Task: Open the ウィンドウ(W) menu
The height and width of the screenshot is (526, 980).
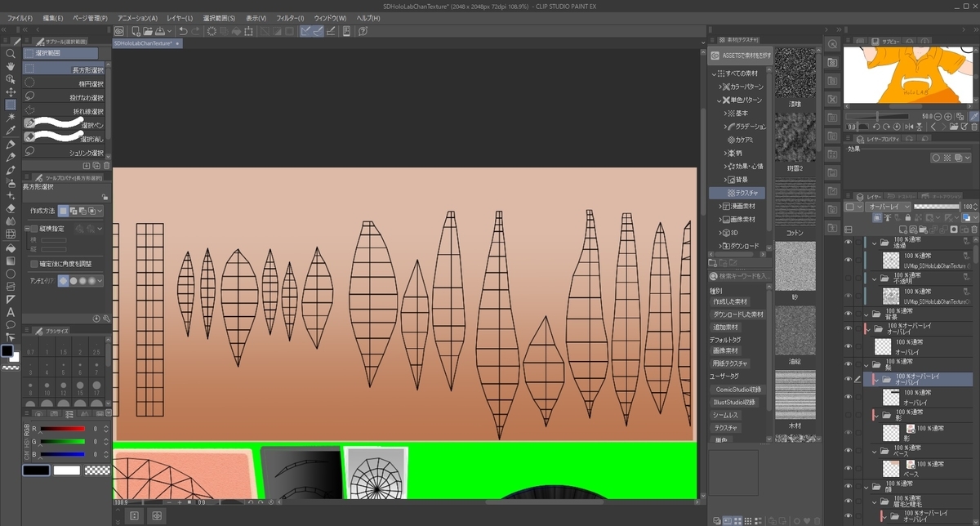Action: pyautogui.click(x=330, y=18)
